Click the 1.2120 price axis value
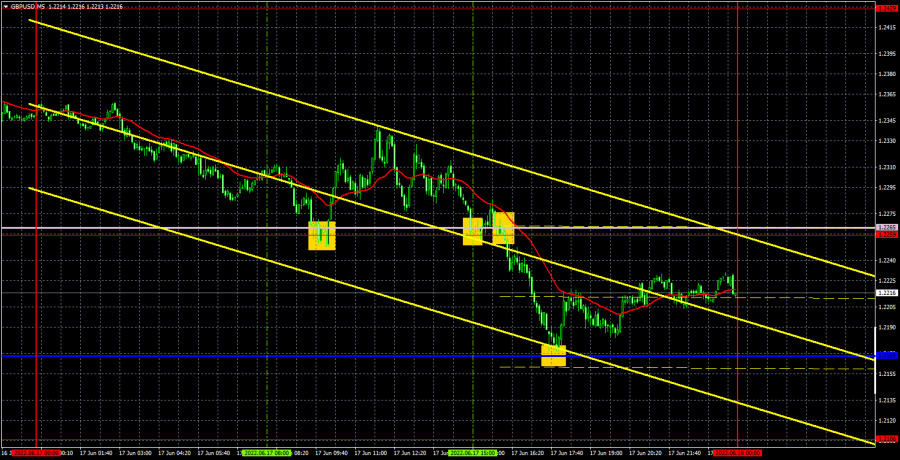Viewport: 900px width, 460px height. pos(886,420)
